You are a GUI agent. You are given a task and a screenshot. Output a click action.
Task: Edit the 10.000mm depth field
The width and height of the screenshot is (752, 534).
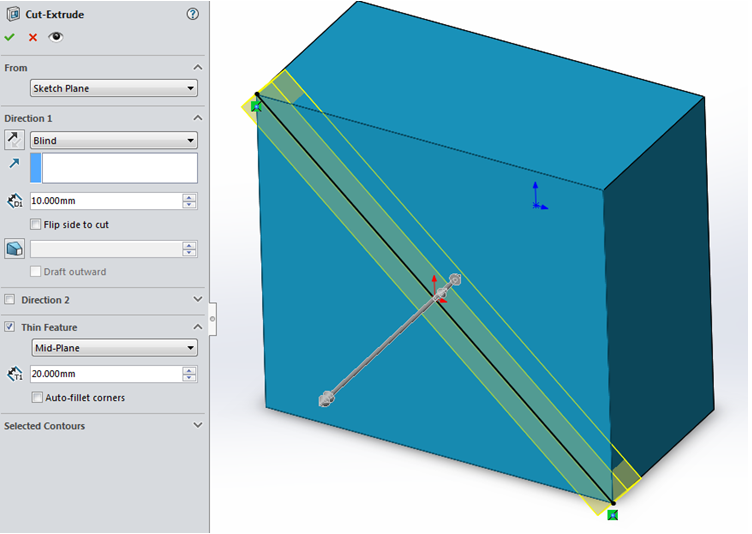[x=106, y=201]
